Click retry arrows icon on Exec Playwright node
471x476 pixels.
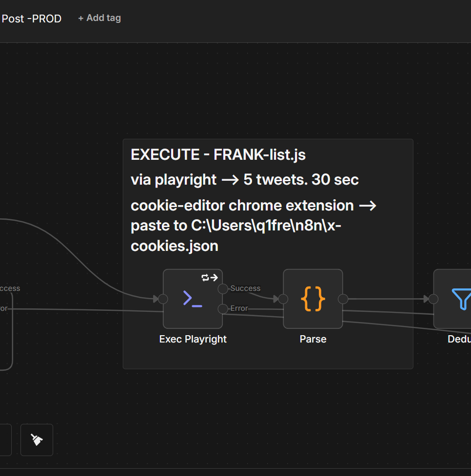tap(209, 278)
